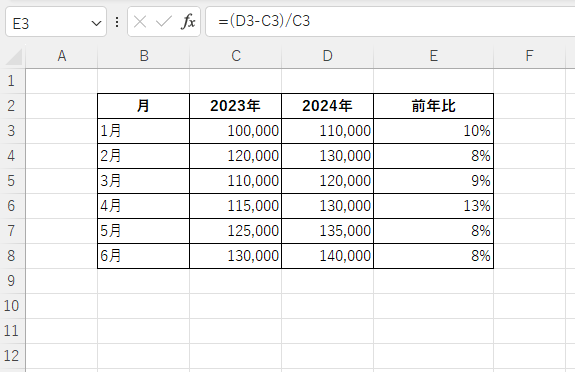
Task: Select row 10 header
Action: tap(12, 306)
